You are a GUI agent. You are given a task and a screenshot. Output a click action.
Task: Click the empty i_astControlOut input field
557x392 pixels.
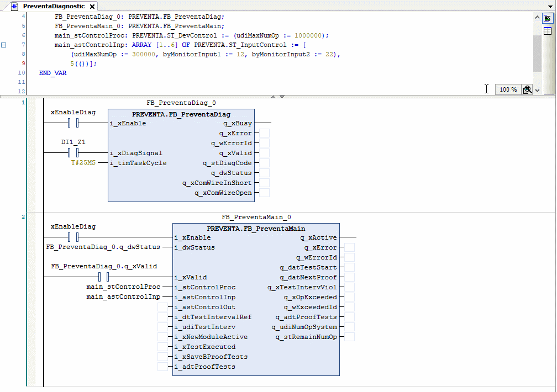(162, 307)
